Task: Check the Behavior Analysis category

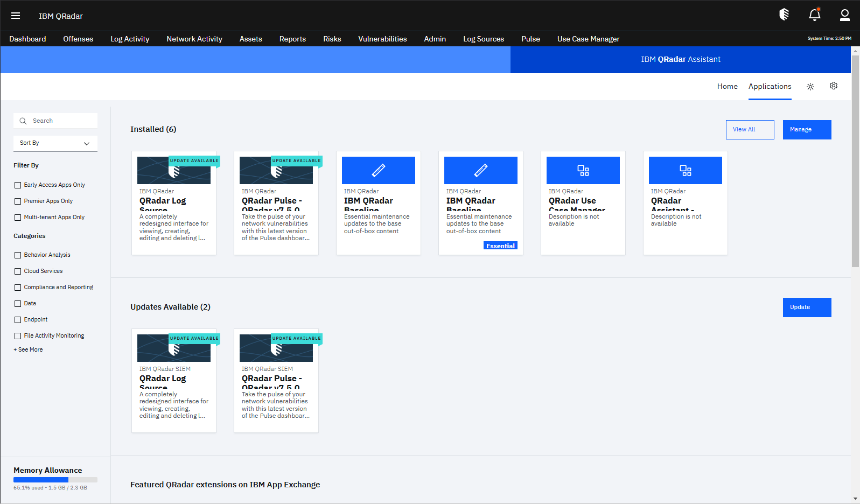Action: (x=18, y=255)
